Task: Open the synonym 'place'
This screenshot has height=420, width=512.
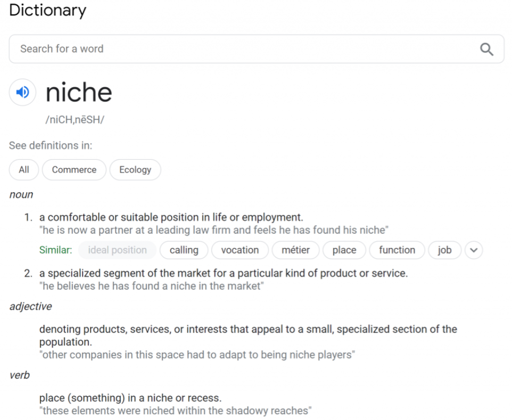Action: click(x=344, y=250)
